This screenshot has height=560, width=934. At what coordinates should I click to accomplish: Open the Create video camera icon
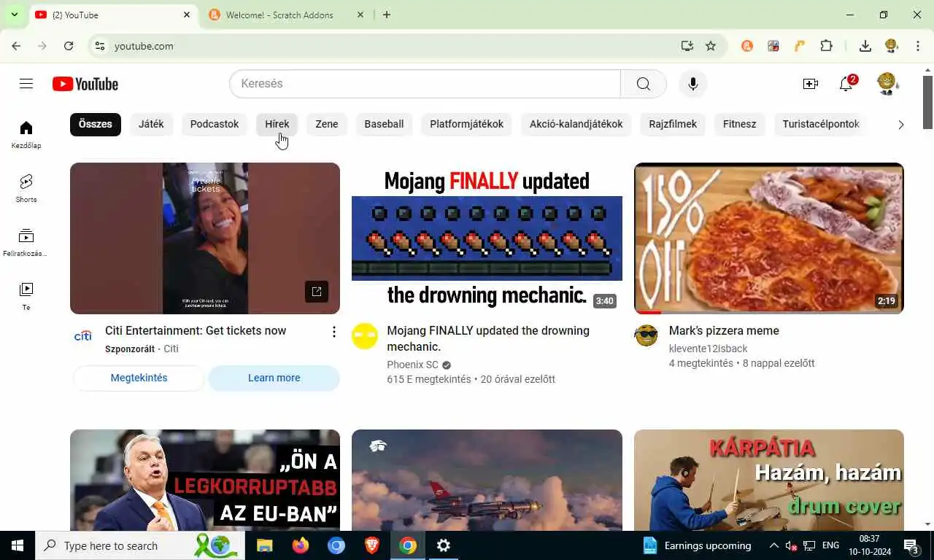click(811, 84)
